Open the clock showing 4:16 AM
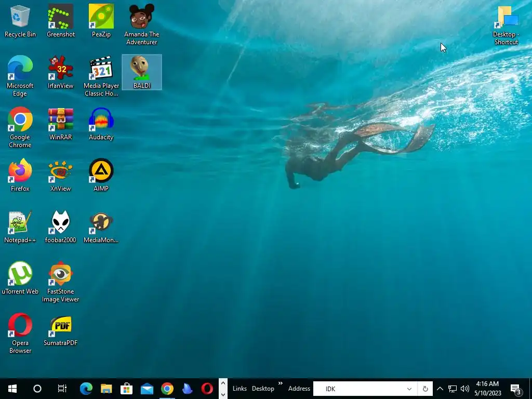The width and height of the screenshot is (532, 399). [487, 389]
